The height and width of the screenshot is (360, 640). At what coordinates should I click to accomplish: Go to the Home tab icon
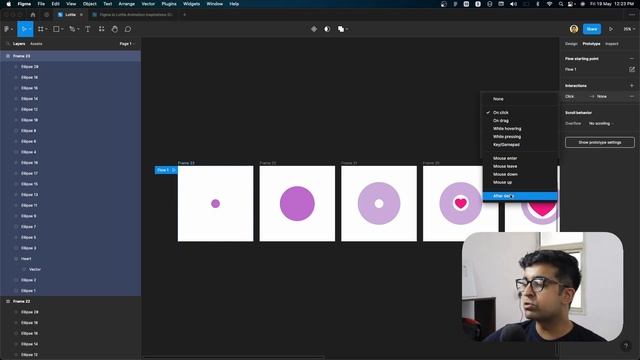pos(33,15)
